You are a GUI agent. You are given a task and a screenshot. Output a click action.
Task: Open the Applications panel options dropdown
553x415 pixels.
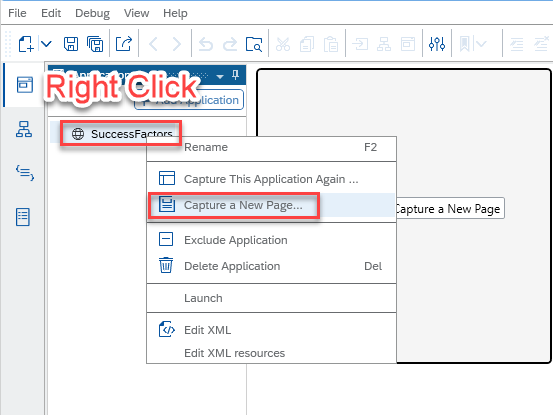pyautogui.click(x=220, y=77)
